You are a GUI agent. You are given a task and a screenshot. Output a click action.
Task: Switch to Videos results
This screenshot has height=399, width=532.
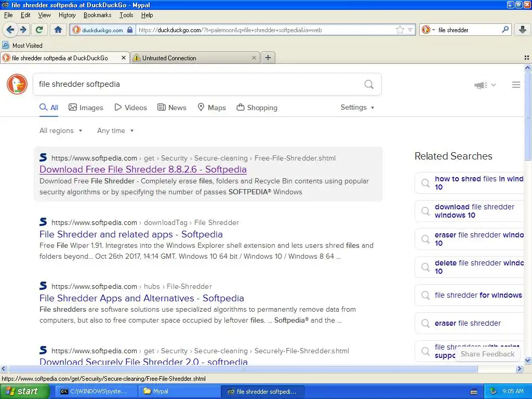coord(130,108)
